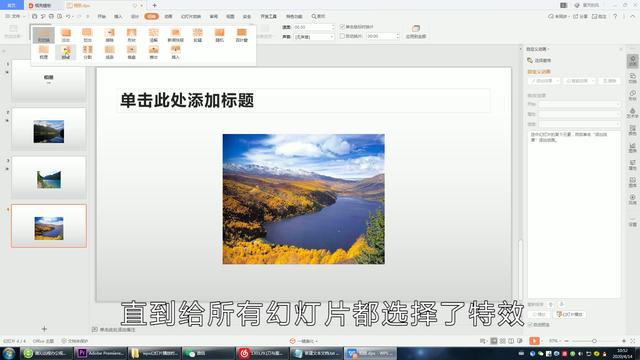Image resolution: width=640 pixels, height=360 pixels.
Task: Apply the 淡出 fade transition effect
Action: pos(66,36)
